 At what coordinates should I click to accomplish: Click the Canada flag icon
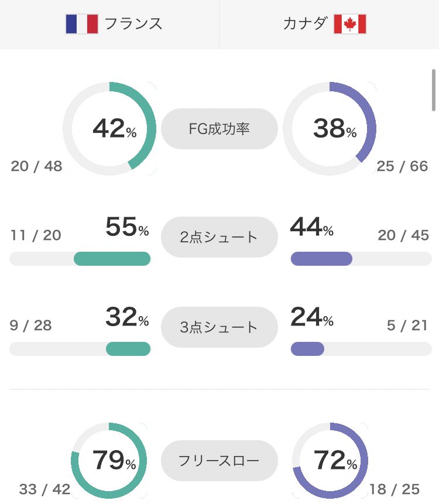(349, 24)
